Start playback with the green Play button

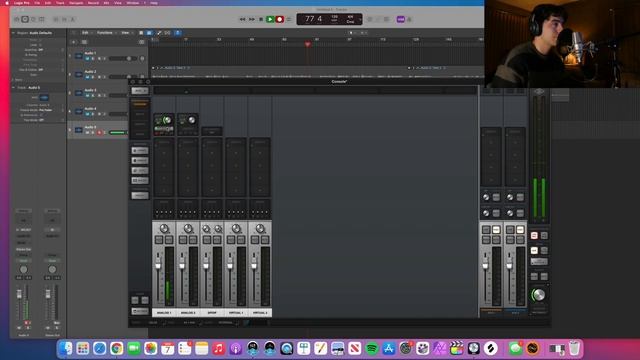(x=270, y=19)
